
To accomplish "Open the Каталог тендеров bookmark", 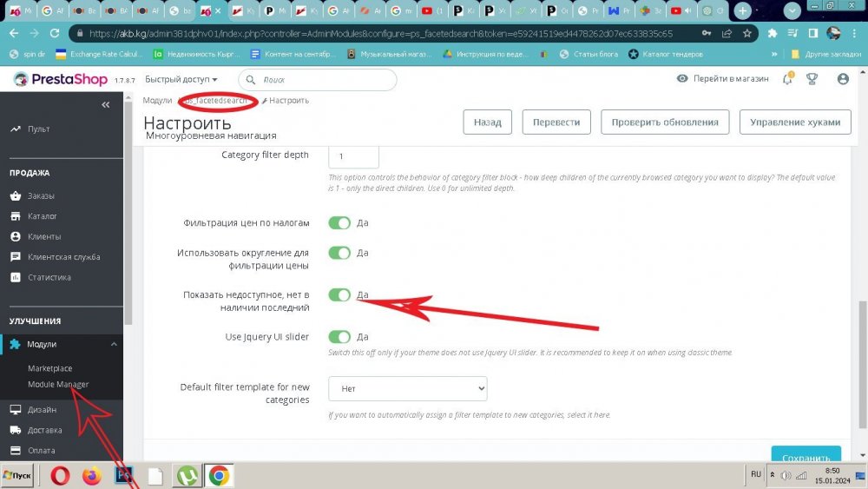I will coord(666,54).
